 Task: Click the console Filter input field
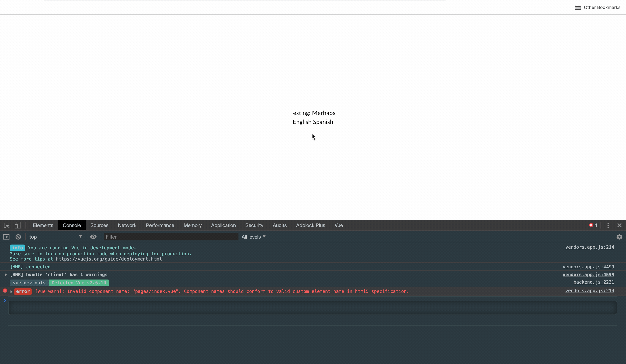pos(171,237)
